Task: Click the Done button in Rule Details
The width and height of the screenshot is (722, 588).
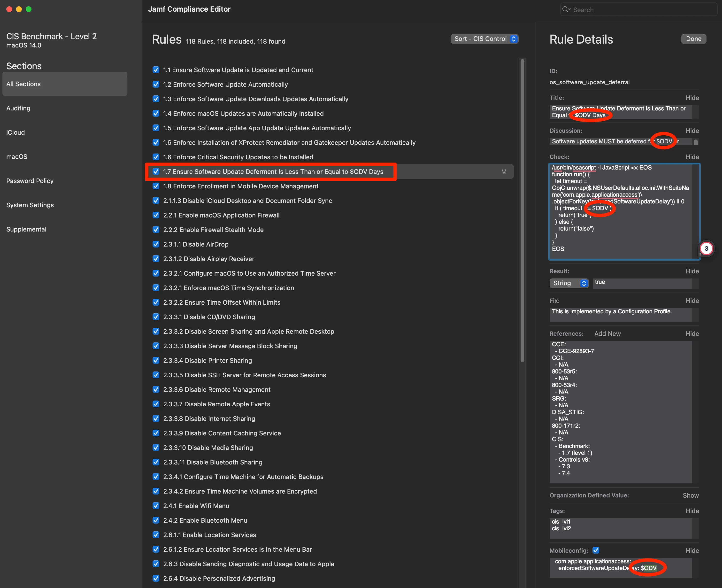Action: 694,39
